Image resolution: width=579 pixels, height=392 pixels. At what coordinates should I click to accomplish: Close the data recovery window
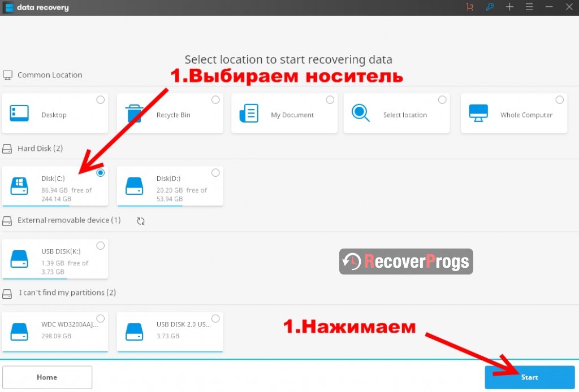tap(569, 7)
